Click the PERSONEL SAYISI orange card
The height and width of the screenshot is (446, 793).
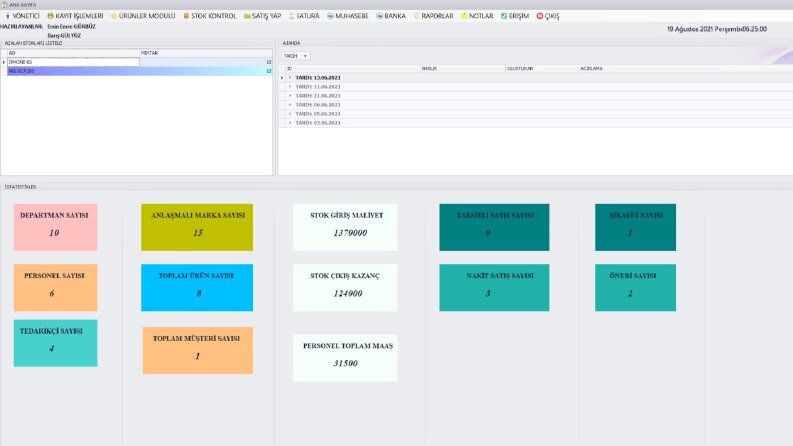tap(56, 287)
